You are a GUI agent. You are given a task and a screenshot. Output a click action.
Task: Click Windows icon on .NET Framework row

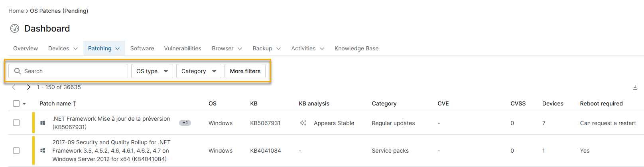(43, 123)
